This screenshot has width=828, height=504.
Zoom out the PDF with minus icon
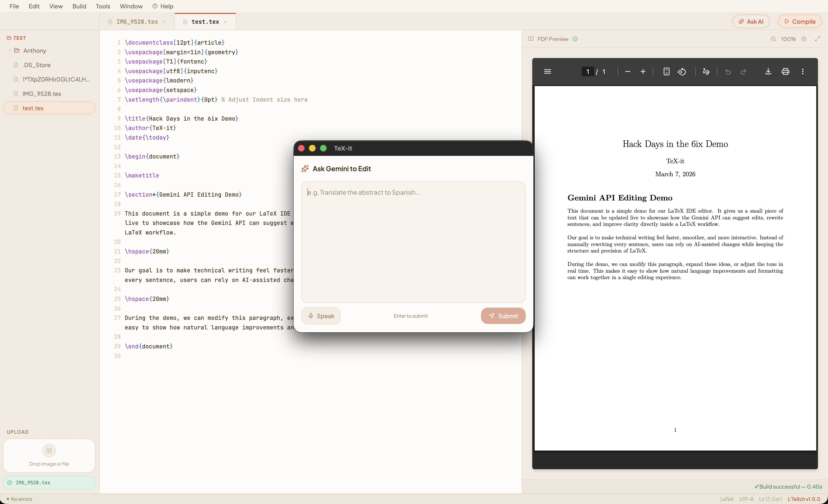pos(627,71)
